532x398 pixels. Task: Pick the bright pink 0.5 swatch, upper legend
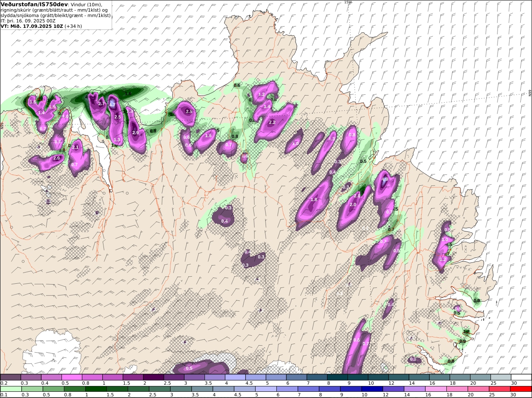pos(71,377)
